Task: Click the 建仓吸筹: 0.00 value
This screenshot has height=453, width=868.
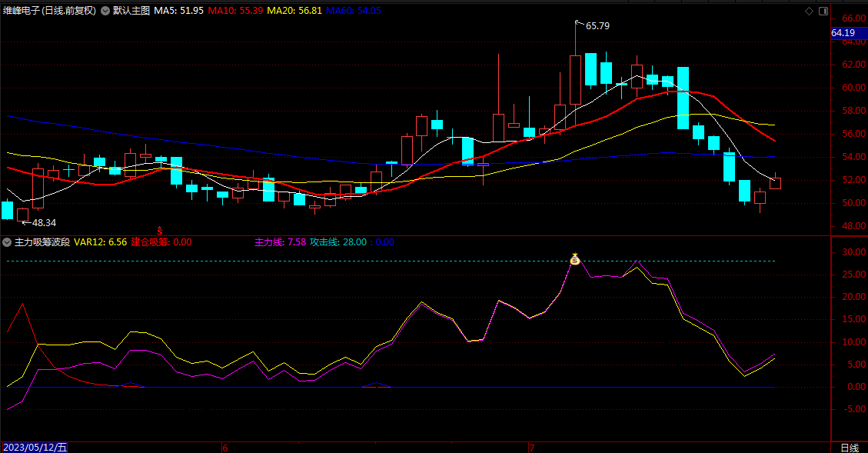Action: [161, 242]
